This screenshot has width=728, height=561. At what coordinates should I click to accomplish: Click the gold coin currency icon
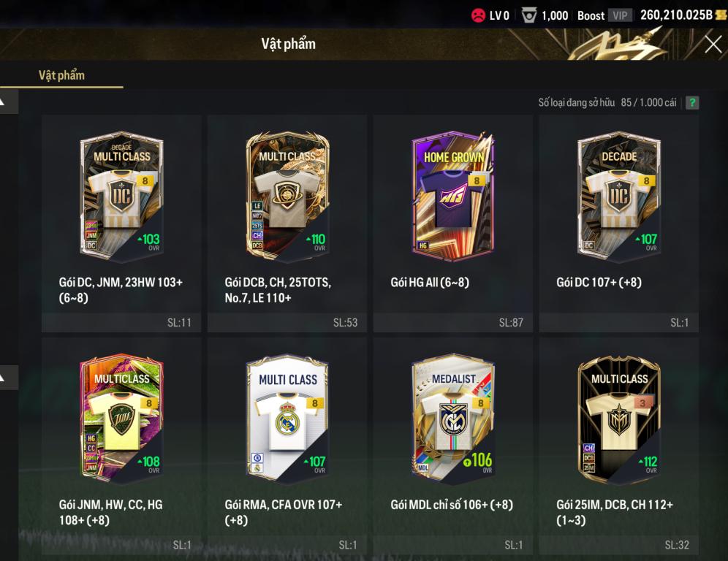(x=721, y=15)
